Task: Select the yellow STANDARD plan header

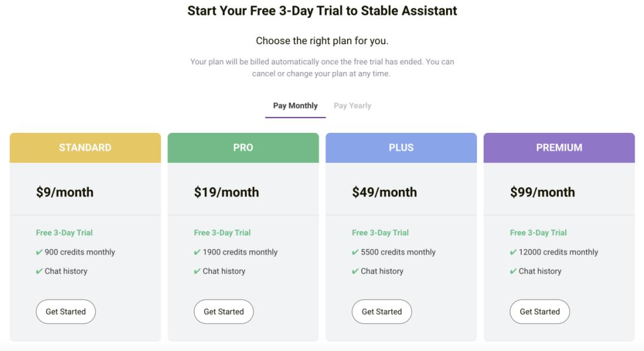Action: pyautogui.click(x=85, y=148)
